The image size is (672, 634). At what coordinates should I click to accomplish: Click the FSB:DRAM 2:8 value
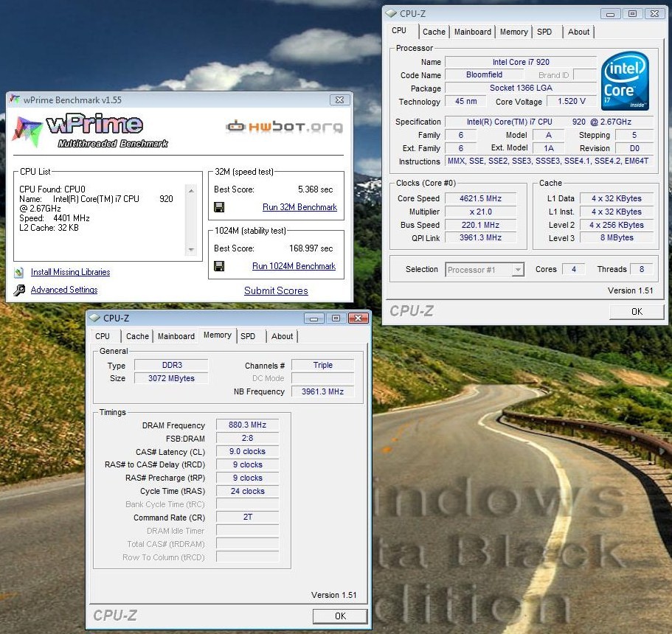(x=247, y=438)
